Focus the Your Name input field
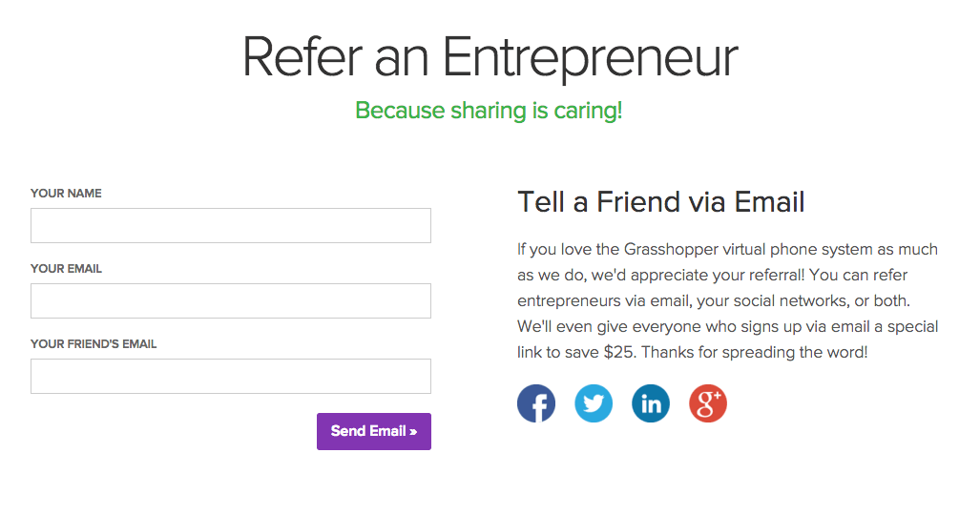980x515 pixels. pyautogui.click(x=231, y=226)
